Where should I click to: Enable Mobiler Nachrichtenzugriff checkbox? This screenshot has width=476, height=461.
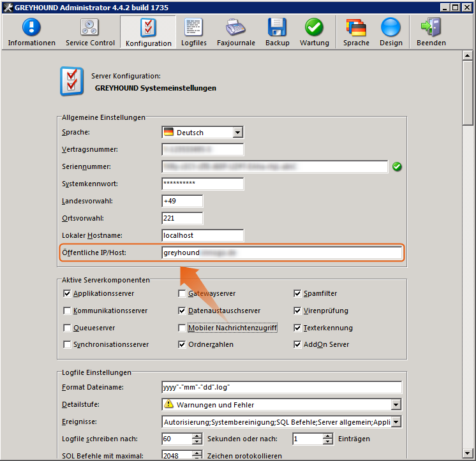click(182, 328)
